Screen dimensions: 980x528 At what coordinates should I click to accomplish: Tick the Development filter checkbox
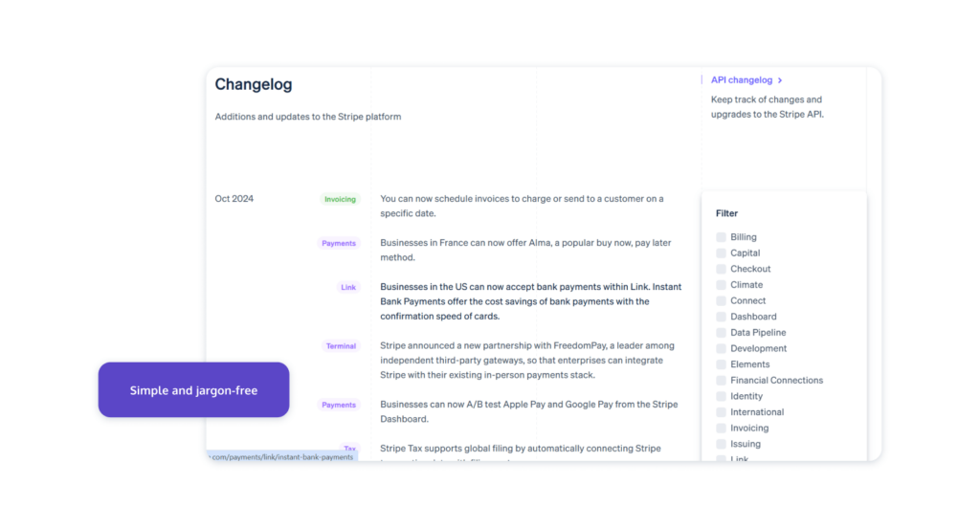click(x=721, y=348)
